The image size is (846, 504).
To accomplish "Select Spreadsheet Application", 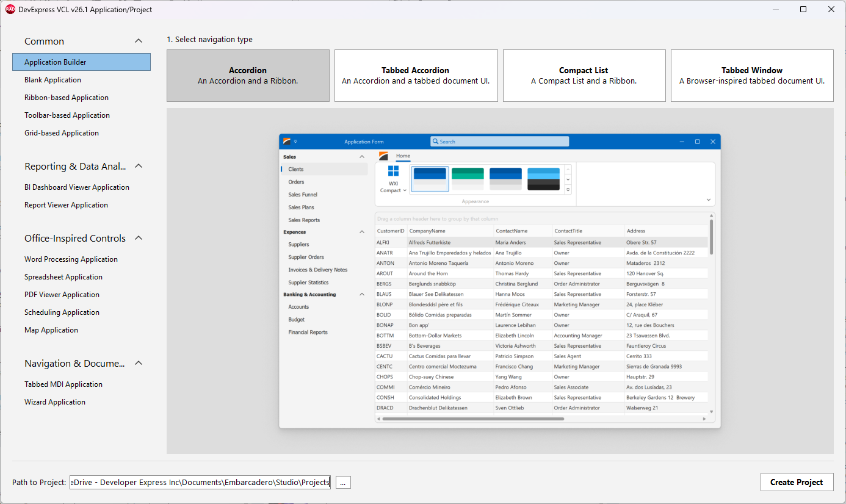I will point(81,276).
